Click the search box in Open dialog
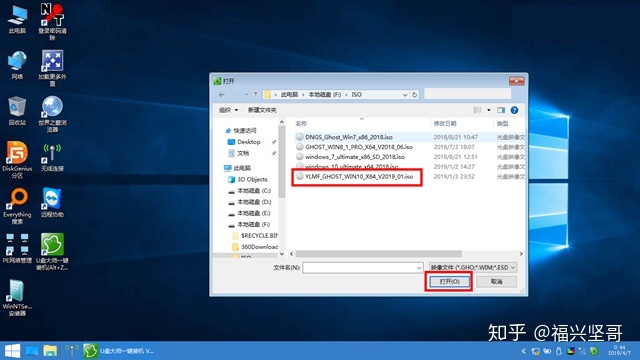The image size is (640, 360). point(467,94)
